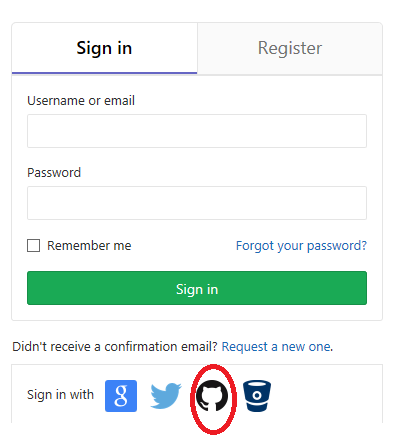This screenshot has width=398, height=437.
Task: Focus the Password input field
Action: coord(197,203)
